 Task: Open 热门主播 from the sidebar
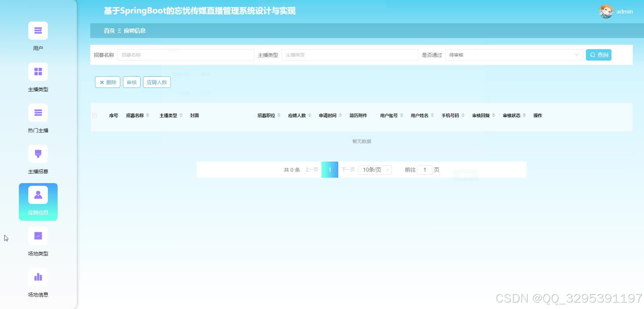[38, 113]
